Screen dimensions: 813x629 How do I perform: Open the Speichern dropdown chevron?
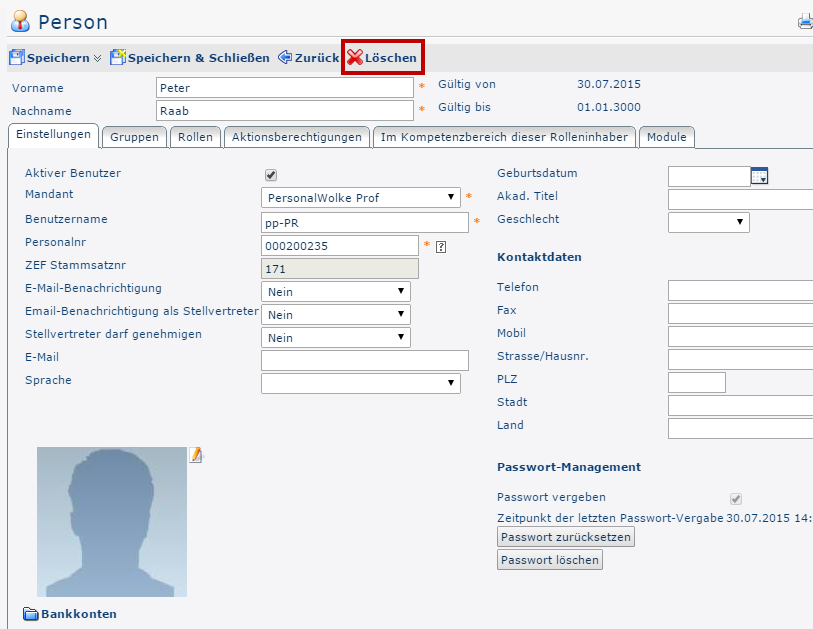tap(97, 58)
